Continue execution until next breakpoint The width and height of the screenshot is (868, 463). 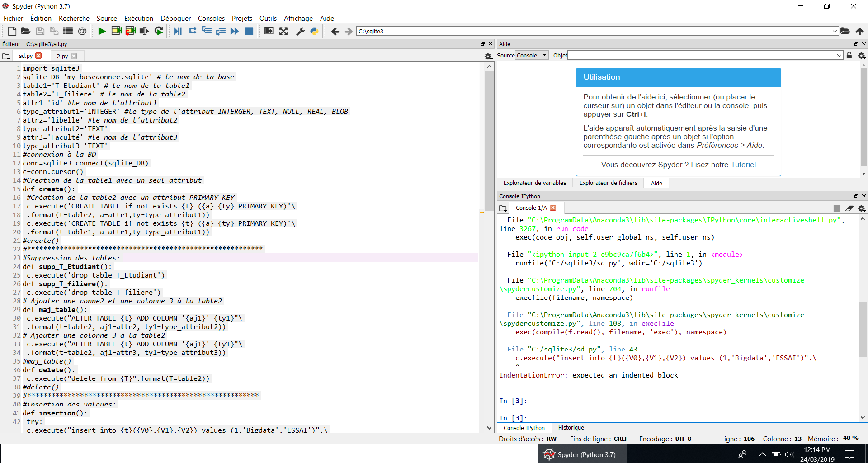(x=235, y=31)
